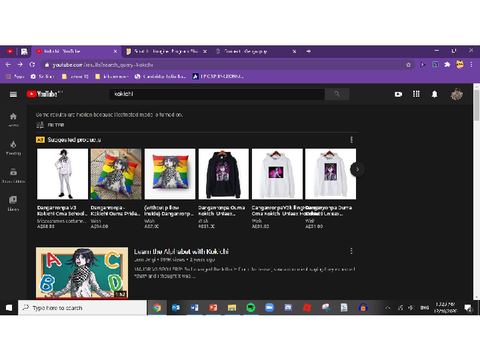
Task: Switch to the fourth browser tab
Action: (255, 51)
